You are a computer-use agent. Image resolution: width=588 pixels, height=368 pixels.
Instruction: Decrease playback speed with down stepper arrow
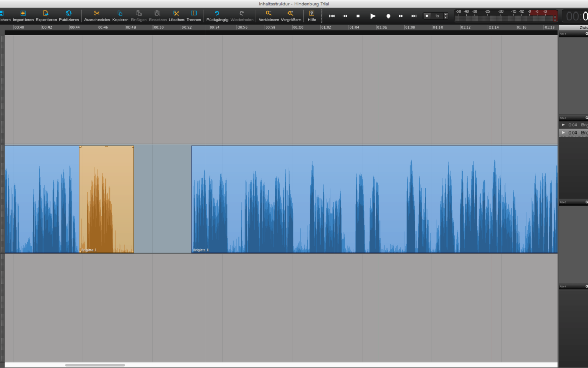point(445,17)
